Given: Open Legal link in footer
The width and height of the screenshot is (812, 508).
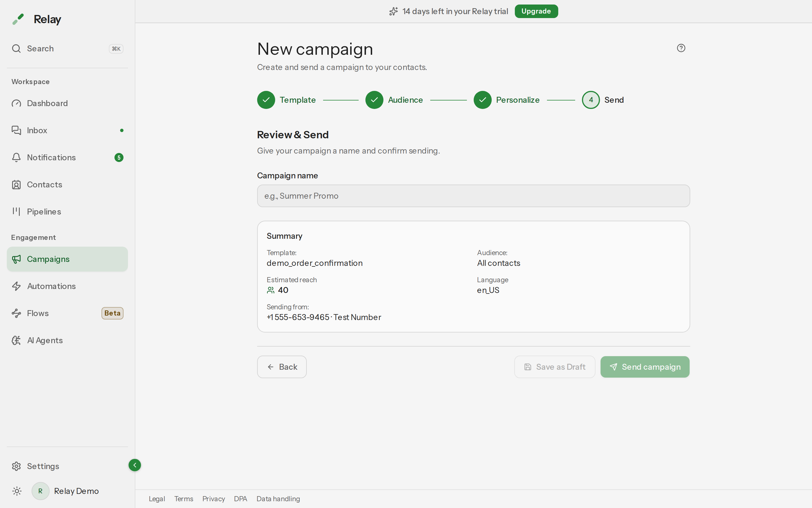Looking at the screenshot, I should pos(157,499).
